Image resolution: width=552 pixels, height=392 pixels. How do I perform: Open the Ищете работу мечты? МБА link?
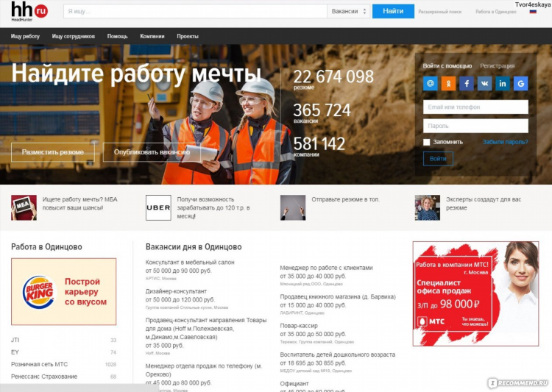pos(80,204)
